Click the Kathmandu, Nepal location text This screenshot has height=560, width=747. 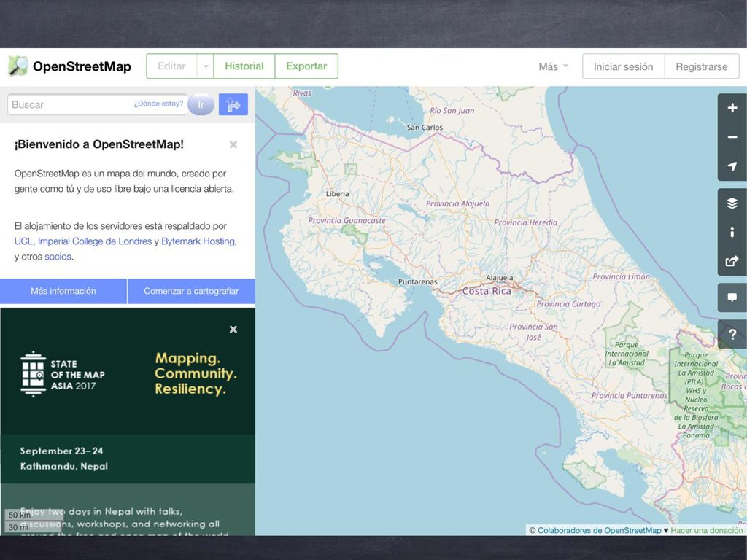point(64,466)
